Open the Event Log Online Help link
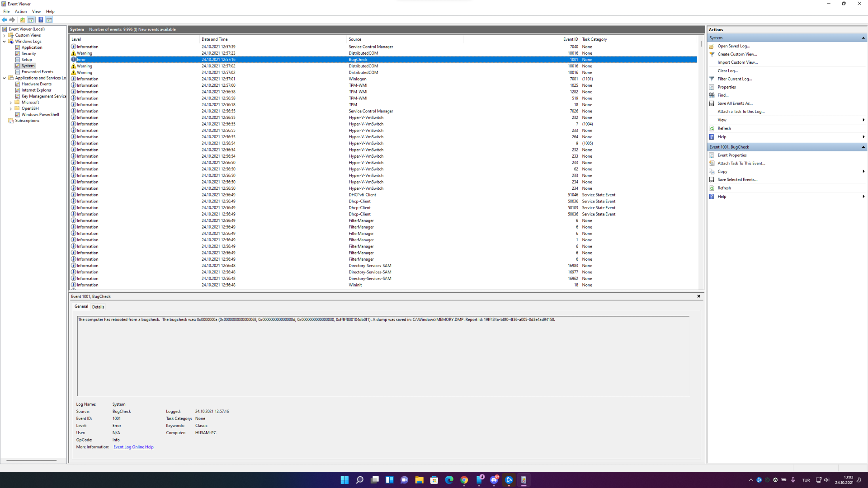Viewport: 868px width, 488px height. pyautogui.click(x=133, y=447)
